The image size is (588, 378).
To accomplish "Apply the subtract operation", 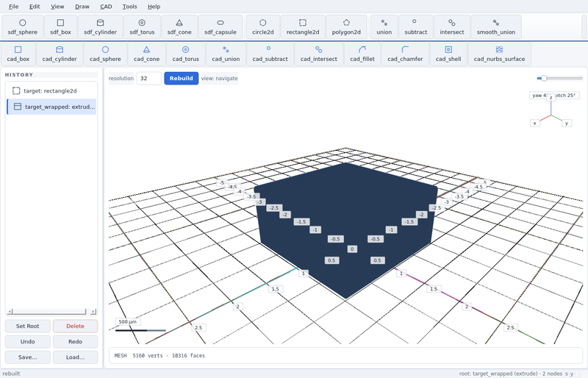I will pyautogui.click(x=415, y=27).
